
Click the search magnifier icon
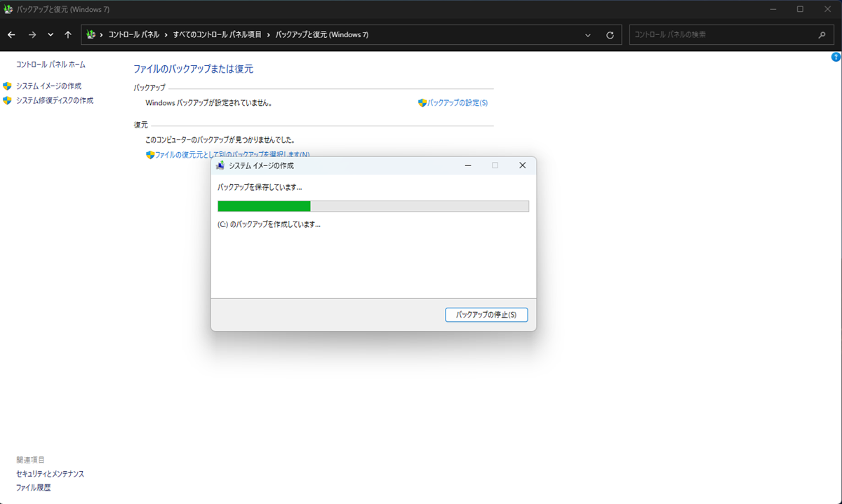coord(822,35)
